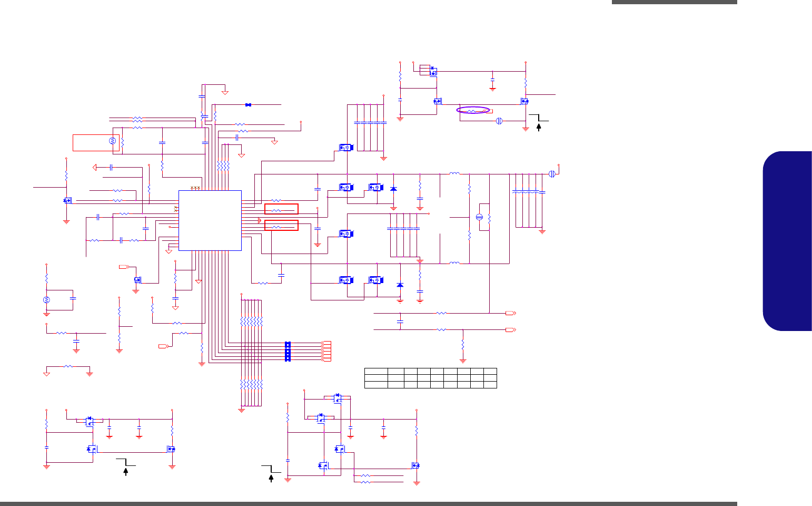This screenshot has height=506, width=812.
Task: Open the dark blue side tab on right
Action: pos(787,241)
